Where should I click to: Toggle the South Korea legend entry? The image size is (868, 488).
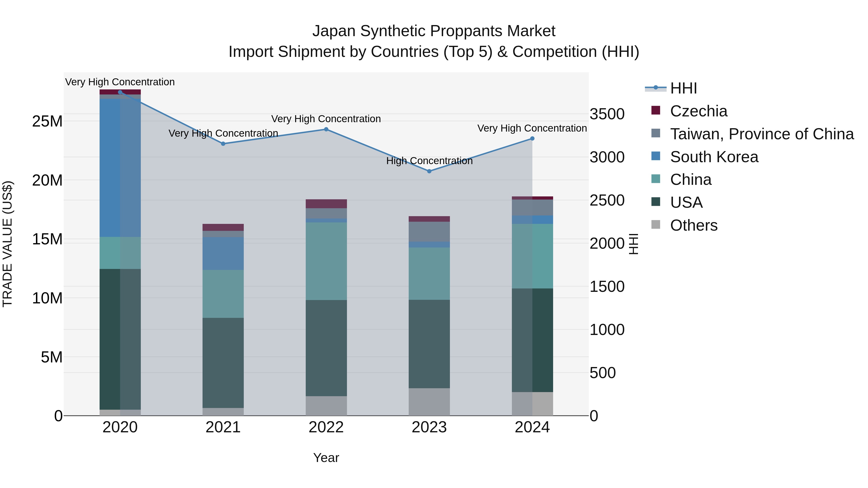click(x=705, y=157)
